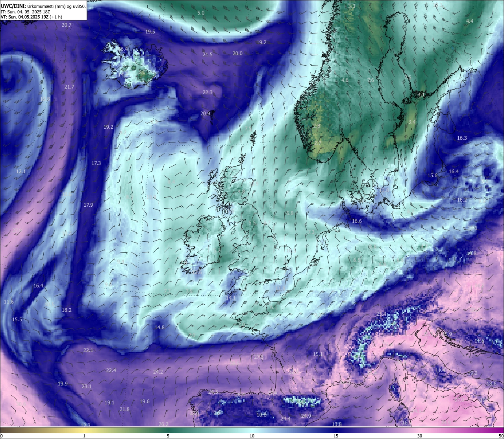Click the 15.5 value at left edge
This screenshot has width=504, height=439.
click(x=17, y=319)
